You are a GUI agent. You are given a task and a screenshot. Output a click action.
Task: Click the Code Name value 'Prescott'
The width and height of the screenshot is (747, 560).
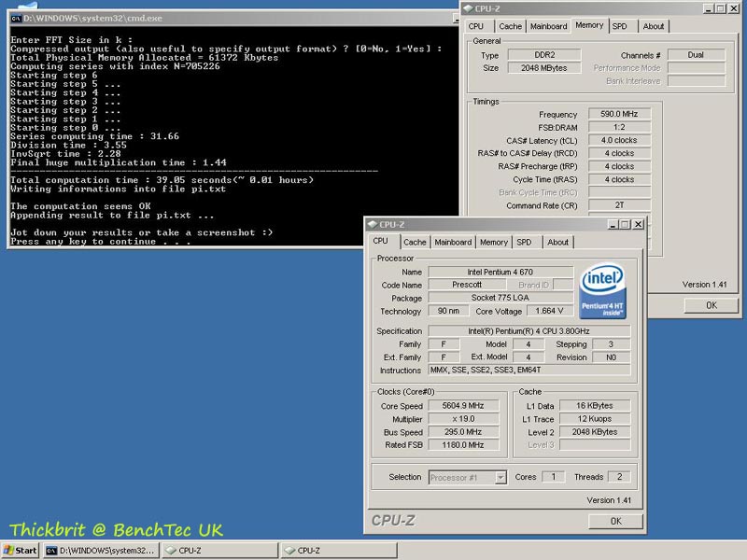coord(467,285)
